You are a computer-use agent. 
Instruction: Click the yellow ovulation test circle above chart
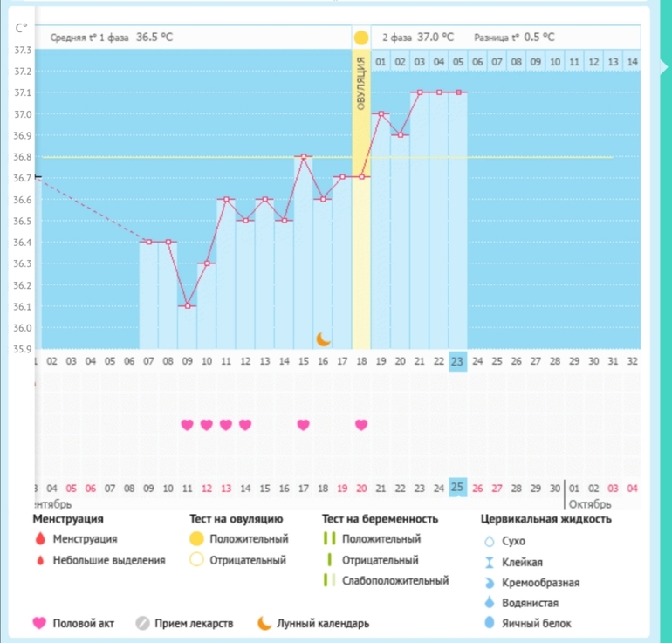[361, 38]
